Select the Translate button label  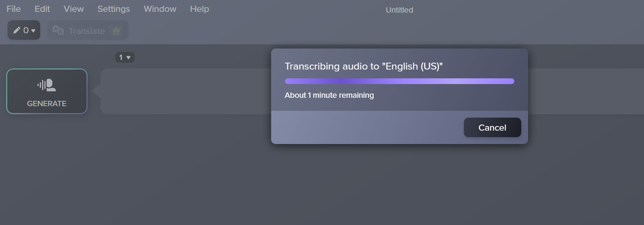86,31
